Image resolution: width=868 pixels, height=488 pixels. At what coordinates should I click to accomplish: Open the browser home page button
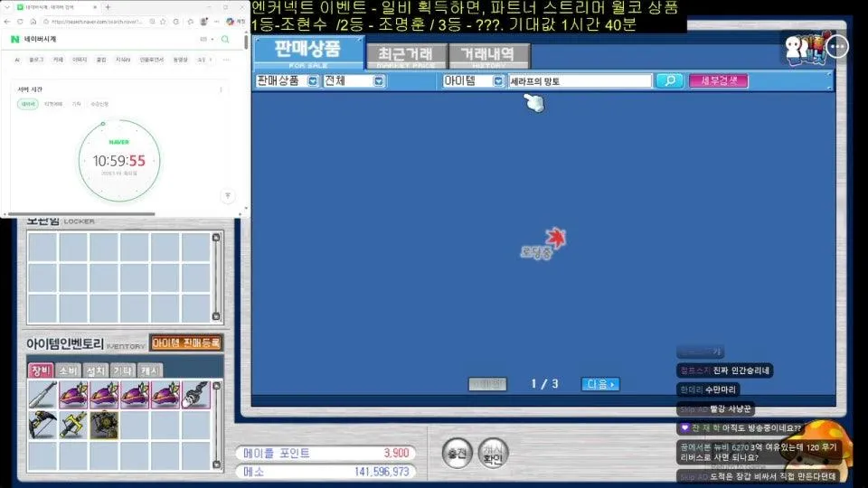[33, 22]
